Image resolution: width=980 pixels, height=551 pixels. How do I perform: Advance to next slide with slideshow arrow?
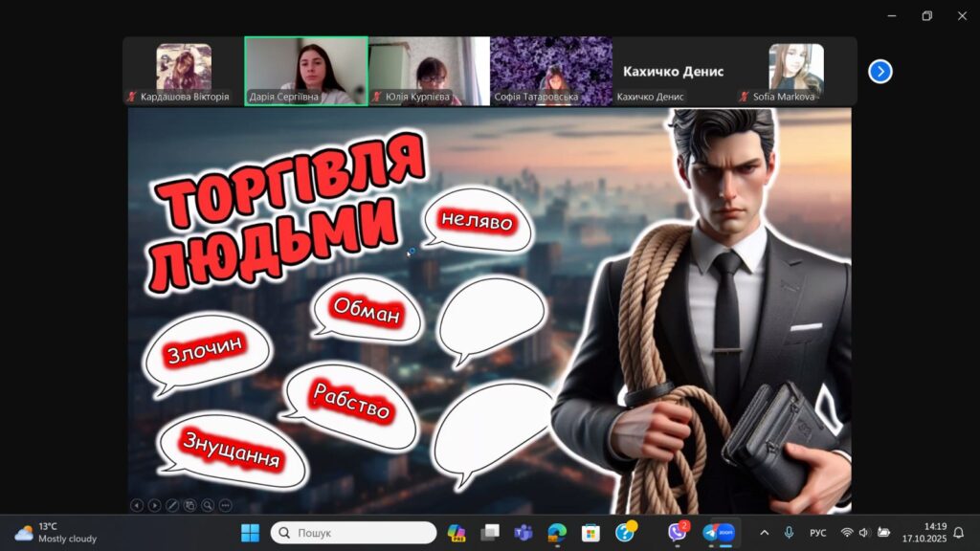pyautogui.click(x=154, y=505)
